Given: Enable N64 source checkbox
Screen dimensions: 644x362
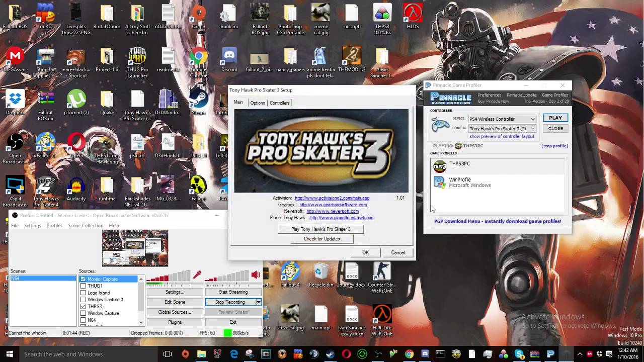Looking at the screenshot, I should click(83, 320).
